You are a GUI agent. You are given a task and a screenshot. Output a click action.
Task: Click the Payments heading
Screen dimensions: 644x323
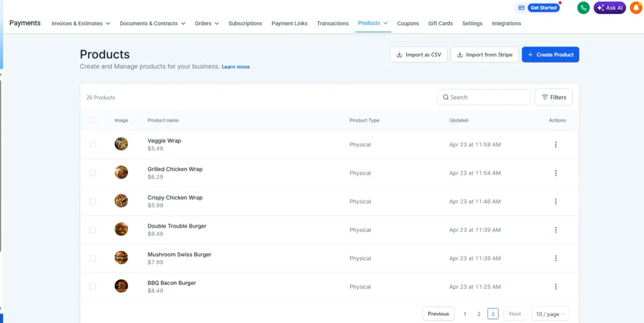[25, 23]
